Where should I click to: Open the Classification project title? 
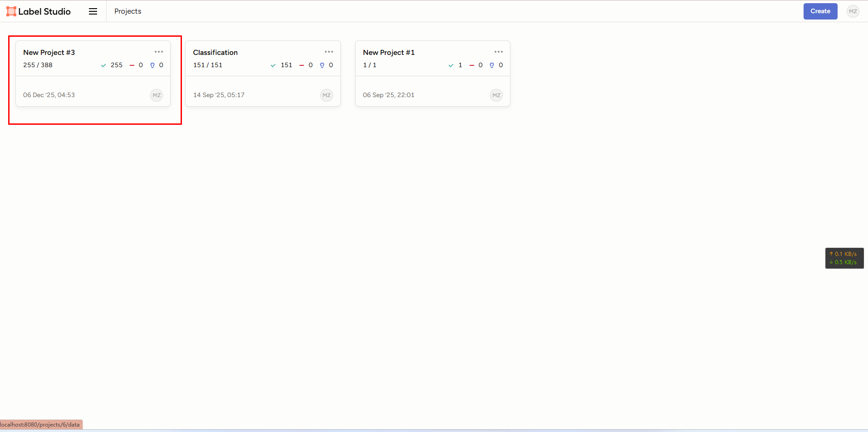215,53
